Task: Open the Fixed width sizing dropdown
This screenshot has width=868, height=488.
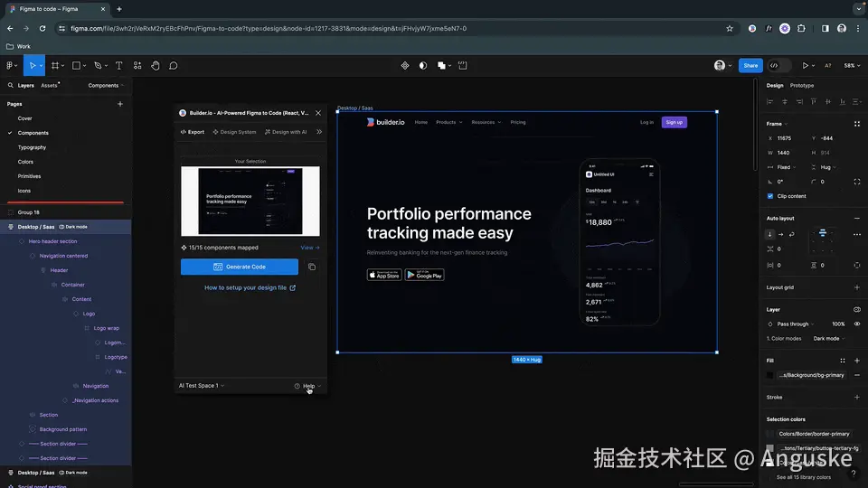Action: [x=781, y=167]
